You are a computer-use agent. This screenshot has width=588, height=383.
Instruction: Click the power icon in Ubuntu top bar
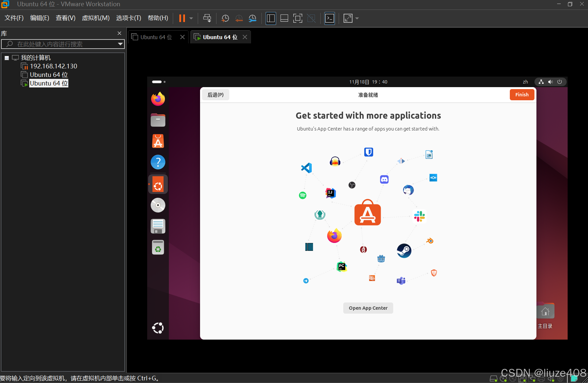coord(560,82)
